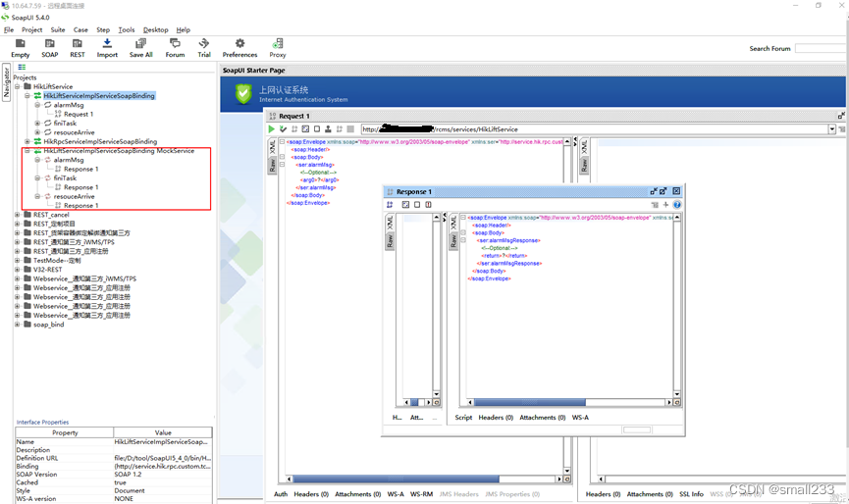Screen dimensions: 849x504
Task: Click the red-marked icon in Response 1 toolbar
Action: pos(428,204)
